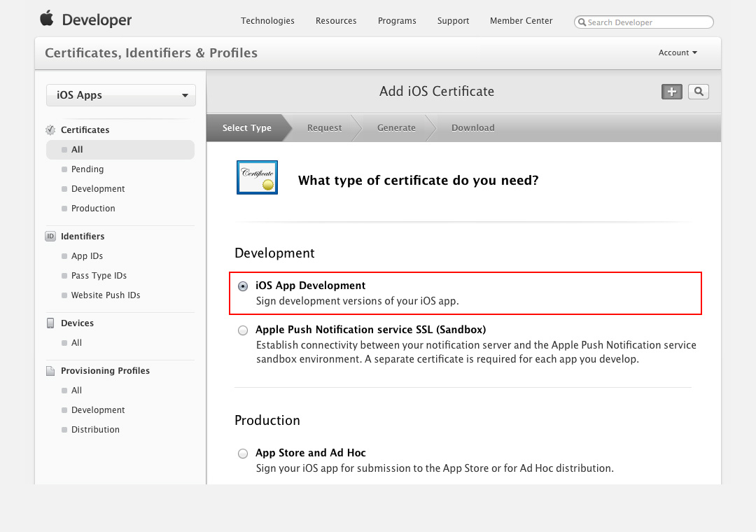Click the Select Type step tab

click(x=247, y=128)
